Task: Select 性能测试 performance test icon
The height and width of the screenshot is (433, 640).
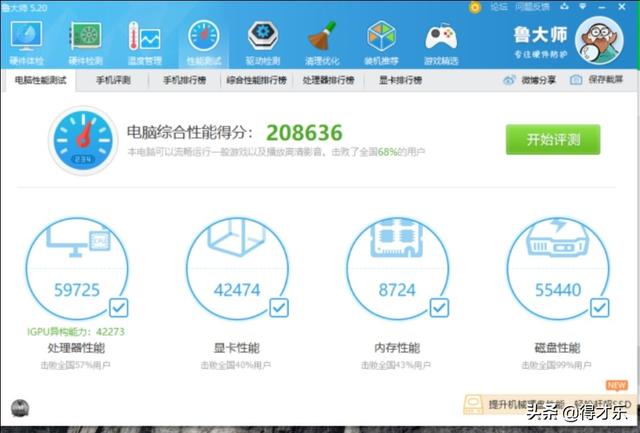Action: pos(204,36)
